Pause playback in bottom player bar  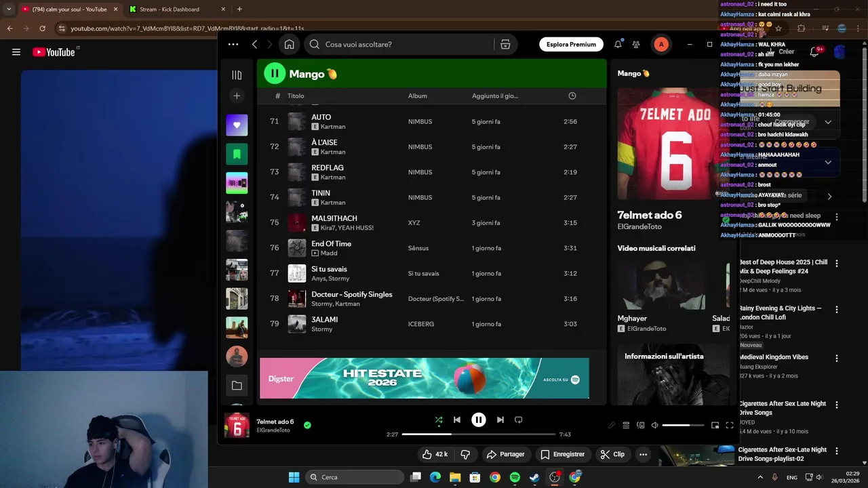[x=479, y=420]
